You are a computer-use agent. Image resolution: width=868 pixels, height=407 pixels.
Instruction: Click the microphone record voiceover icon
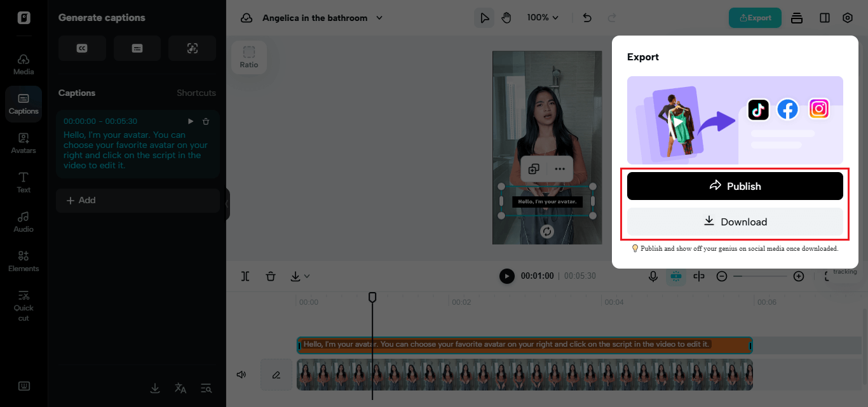(653, 276)
